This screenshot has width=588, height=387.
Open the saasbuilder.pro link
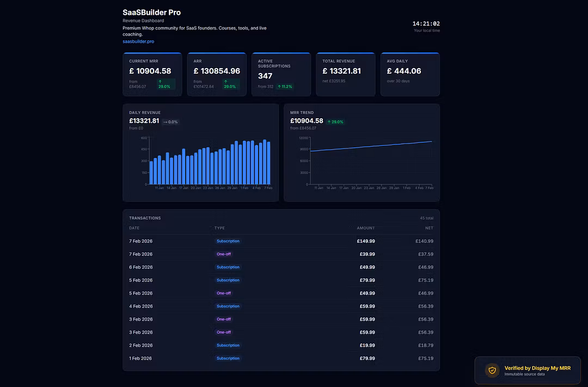[138, 41]
